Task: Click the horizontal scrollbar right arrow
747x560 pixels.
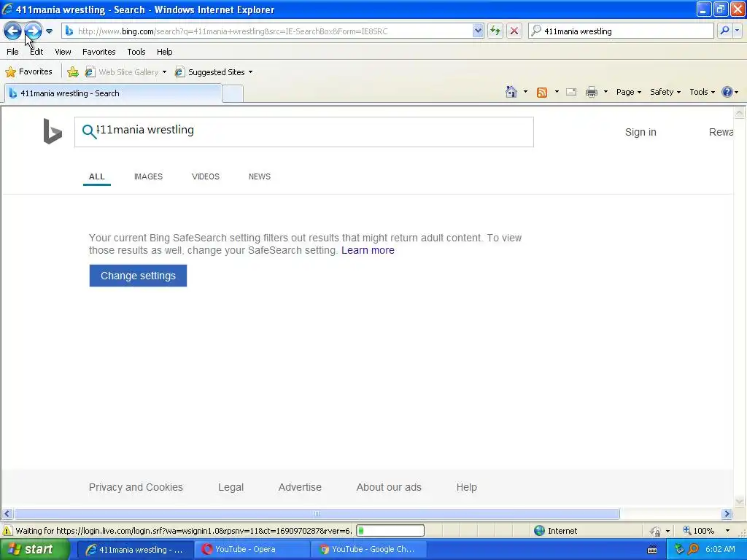Action: tap(727, 514)
